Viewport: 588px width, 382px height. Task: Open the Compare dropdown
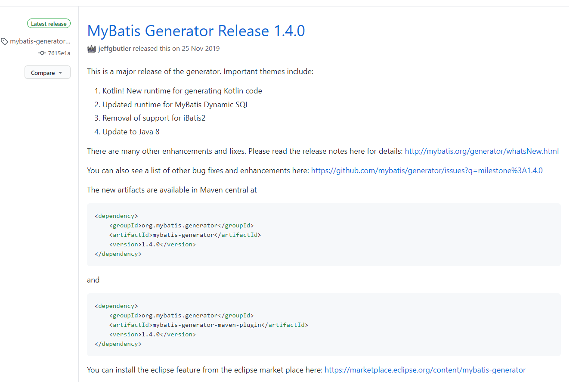pos(47,72)
